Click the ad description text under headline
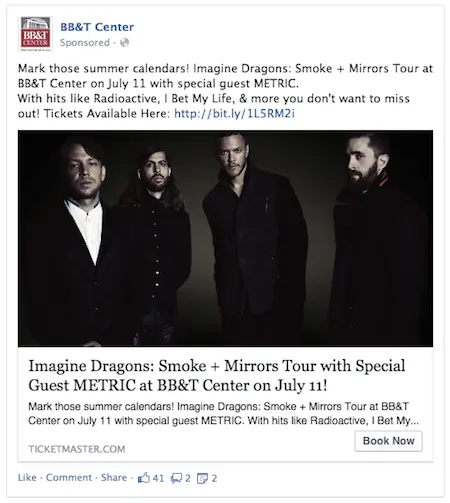 pyautogui.click(x=223, y=413)
